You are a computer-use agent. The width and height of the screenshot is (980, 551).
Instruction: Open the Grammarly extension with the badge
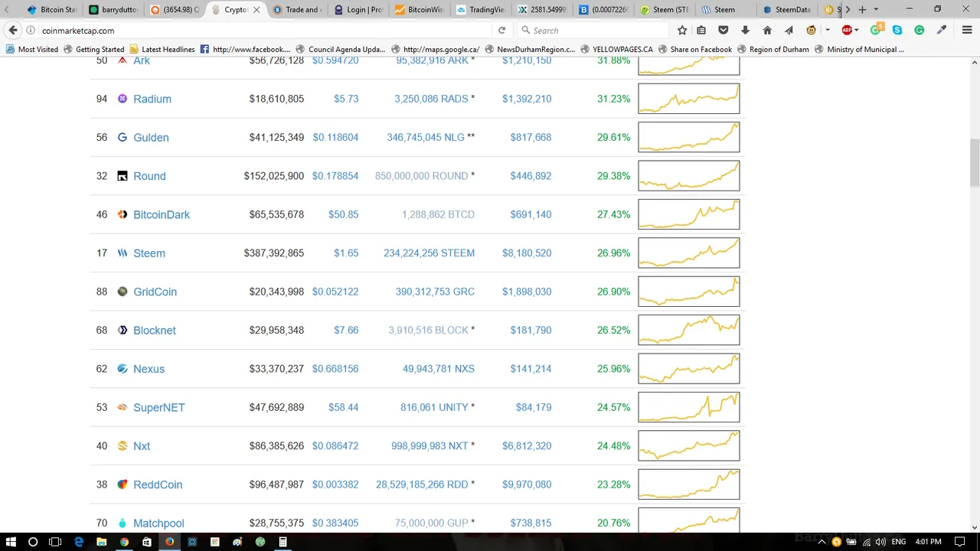(877, 30)
